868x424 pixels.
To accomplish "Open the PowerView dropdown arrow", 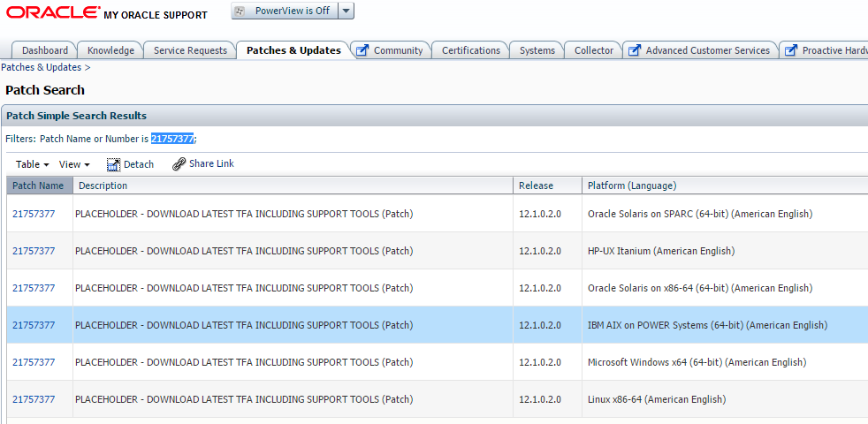I will (346, 11).
